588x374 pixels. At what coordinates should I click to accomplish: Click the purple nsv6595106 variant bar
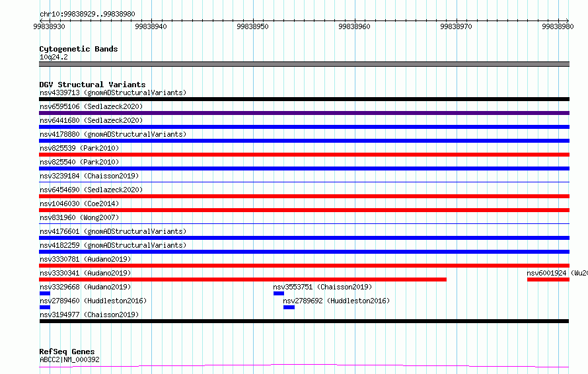pos(304,113)
